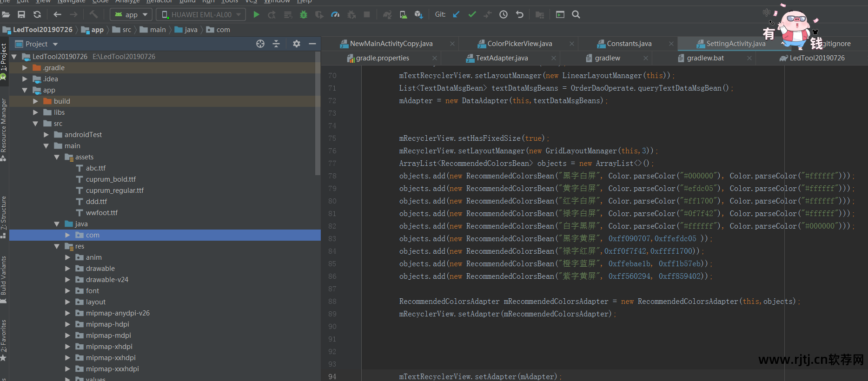Open the HUAWEI EML-AL00 device dropdown

pos(201,15)
